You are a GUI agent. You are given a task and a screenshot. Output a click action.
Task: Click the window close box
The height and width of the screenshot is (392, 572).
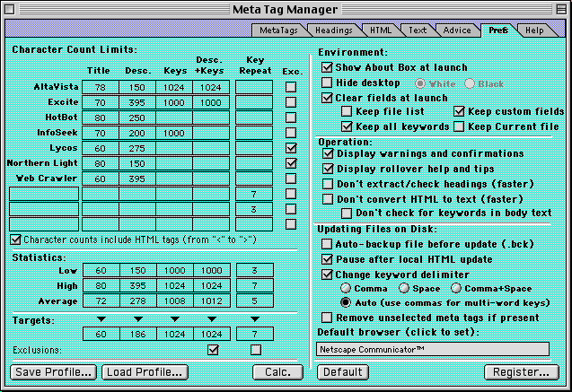coord(10,9)
